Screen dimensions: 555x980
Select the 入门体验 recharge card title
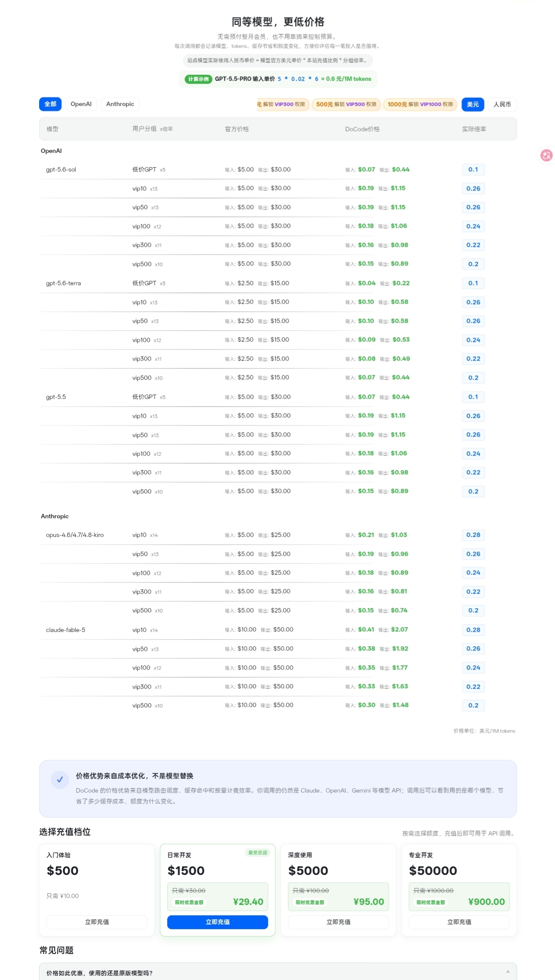[59, 855]
